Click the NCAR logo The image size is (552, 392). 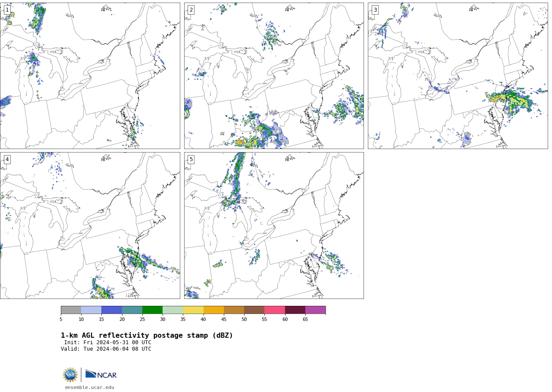101,375
